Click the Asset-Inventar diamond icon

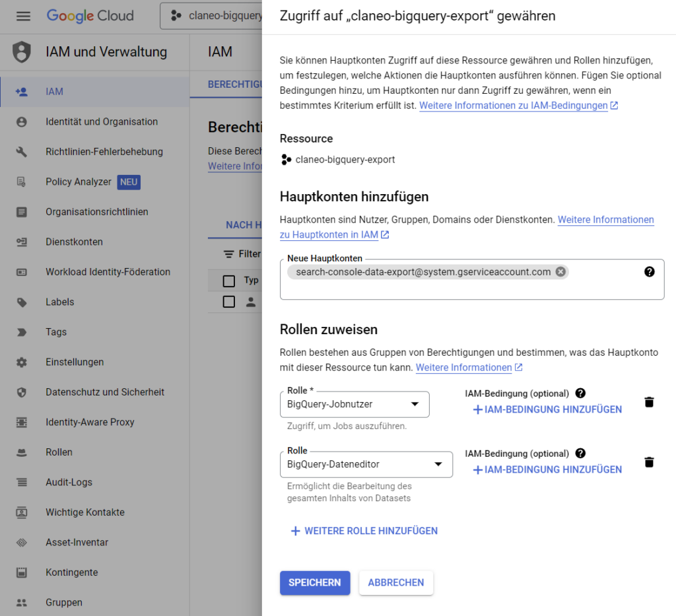(22, 543)
